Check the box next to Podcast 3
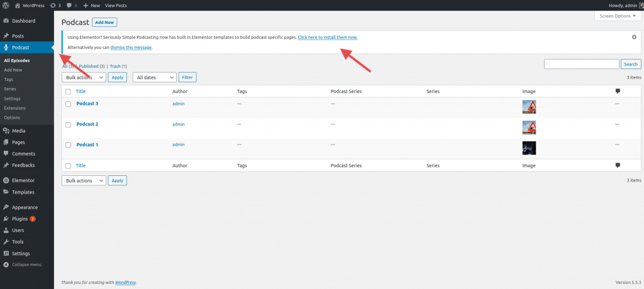The height and width of the screenshot is (289, 644). tap(68, 104)
